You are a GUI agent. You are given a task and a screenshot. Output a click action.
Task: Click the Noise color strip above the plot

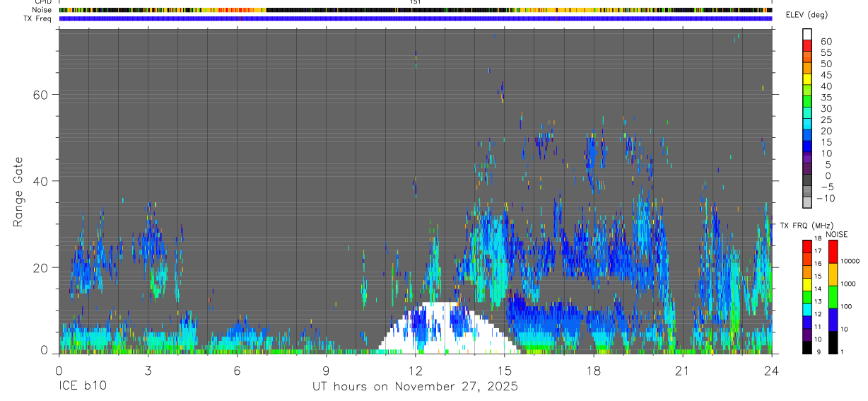416,10
